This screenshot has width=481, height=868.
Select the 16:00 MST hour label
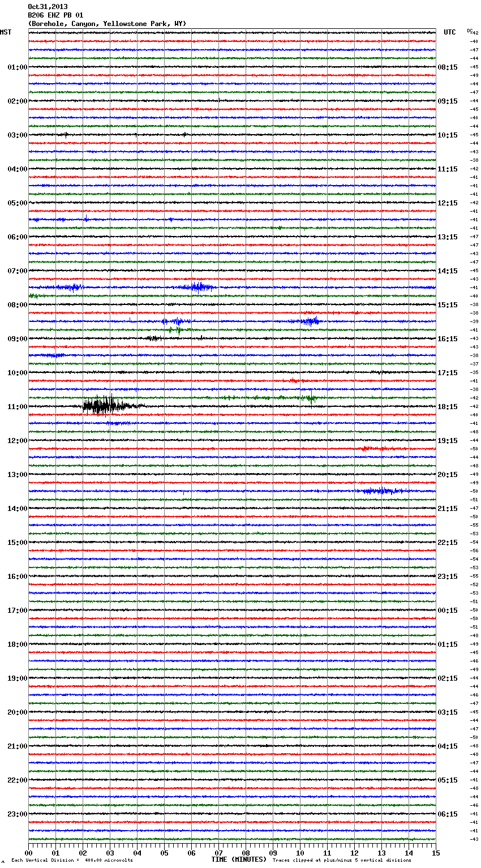[17, 577]
